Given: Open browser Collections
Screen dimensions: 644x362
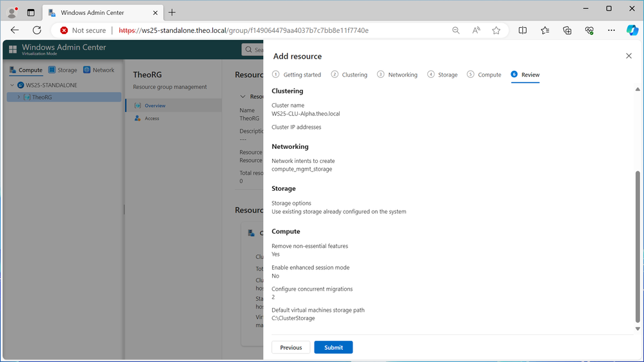Looking at the screenshot, I should (x=567, y=30).
